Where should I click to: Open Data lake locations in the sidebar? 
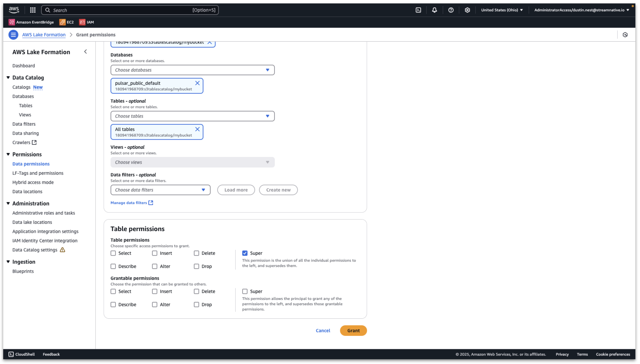32,222
